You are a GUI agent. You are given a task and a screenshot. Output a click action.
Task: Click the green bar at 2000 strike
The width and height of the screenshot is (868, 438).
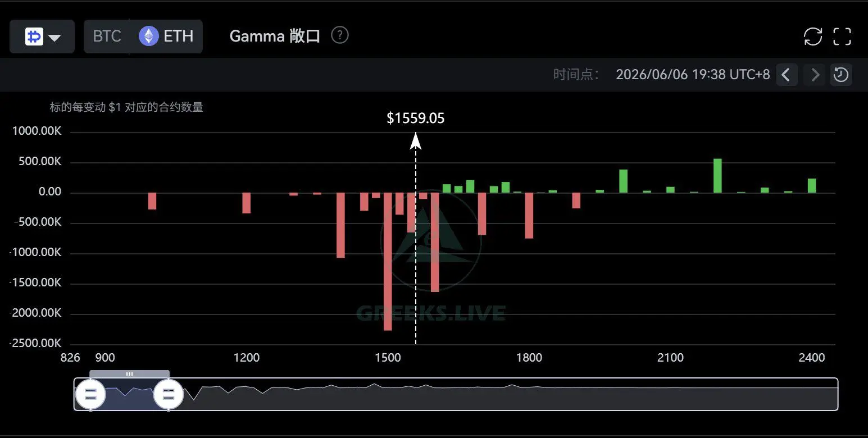pyautogui.click(x=623, y=181)
